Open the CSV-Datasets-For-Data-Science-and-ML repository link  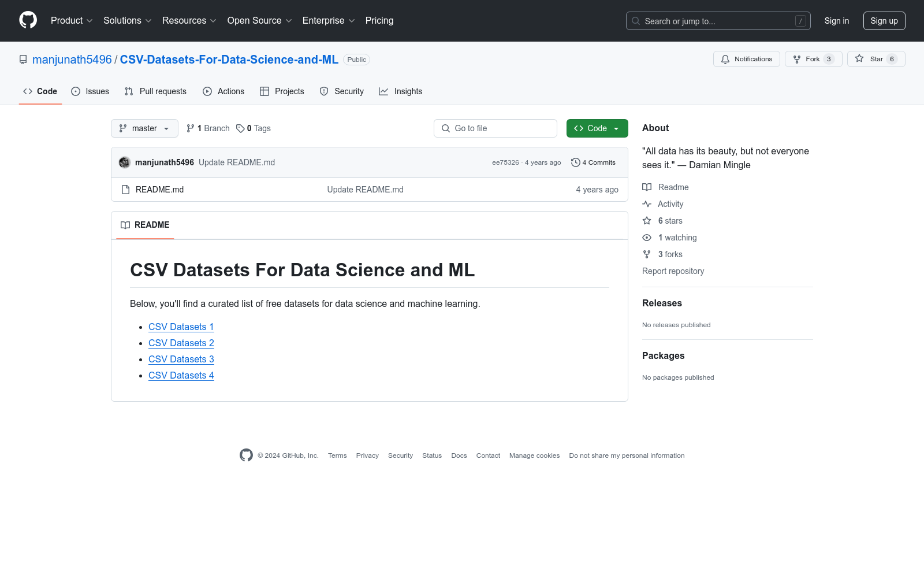pos(229,60)
